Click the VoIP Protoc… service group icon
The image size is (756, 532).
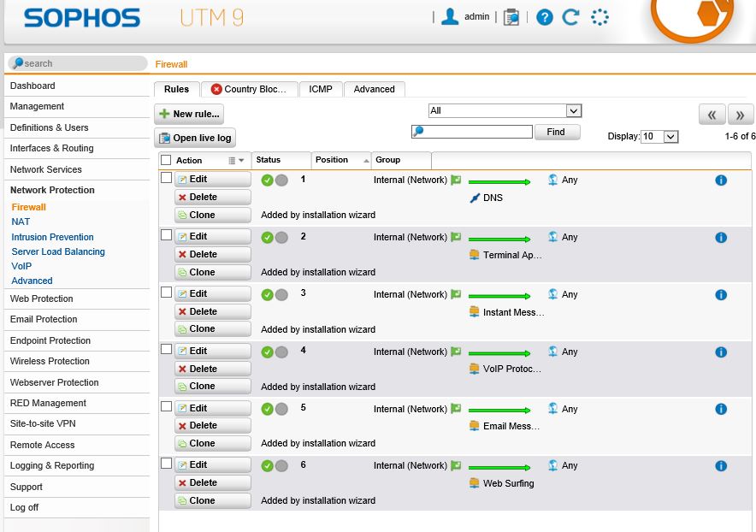tap(475, 369)
